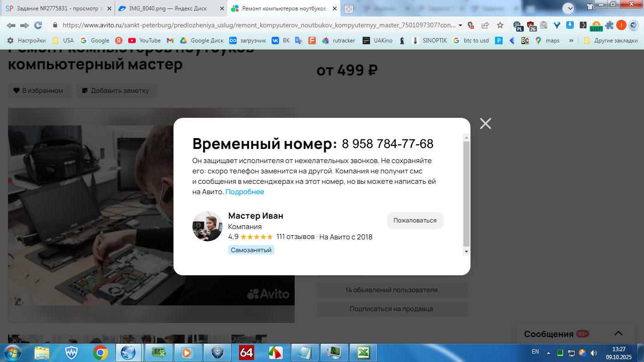The width and height of the screenshot is (644, 362).
Task: Open the maps bookmark
Action: tap(547, 41)
